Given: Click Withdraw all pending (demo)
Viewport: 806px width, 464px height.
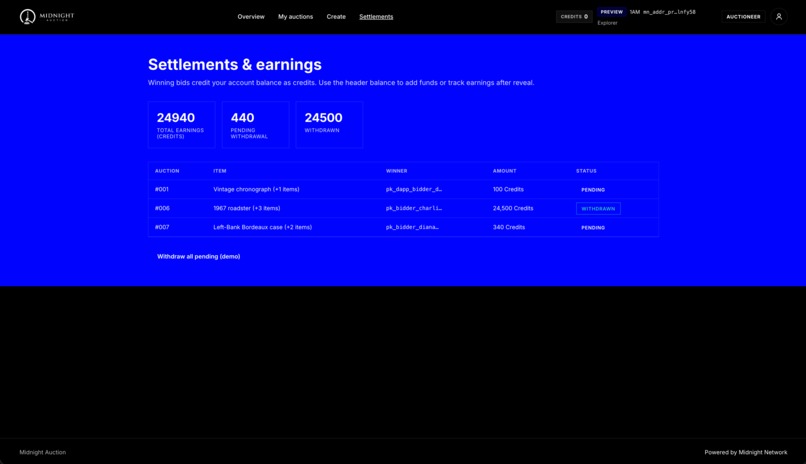Looking at the screenshot, I should [198, 256].
